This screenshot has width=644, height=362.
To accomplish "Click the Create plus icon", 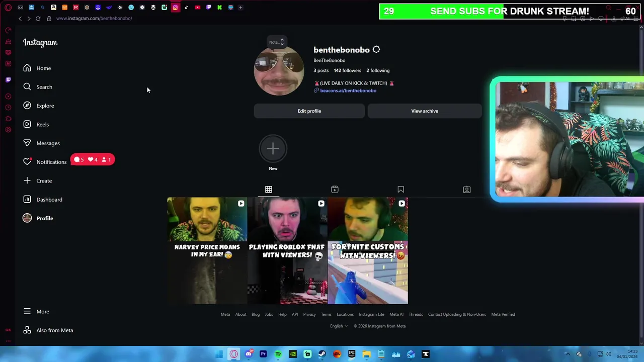I will (27, 180).
